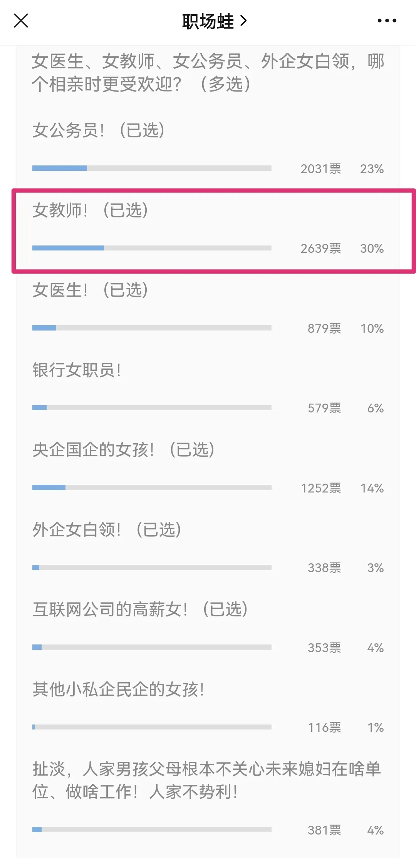Toggle the 女公务员 poll option
416x868 pixels.
click(x=98, y=130)
